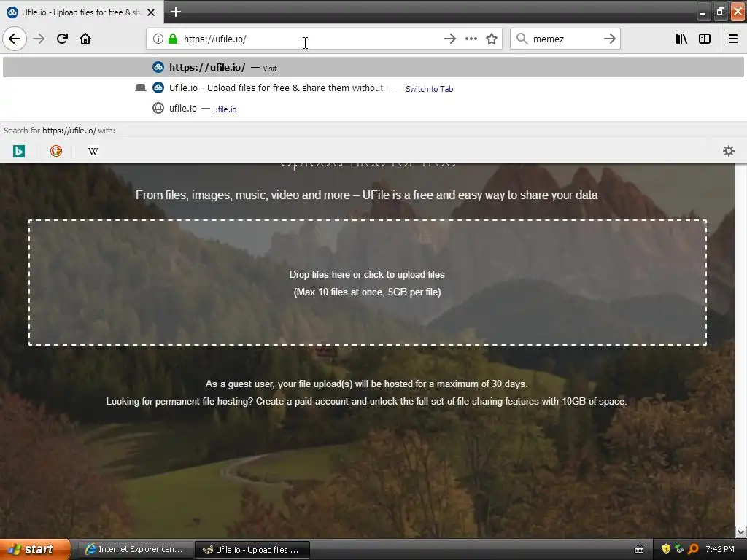Click the orange magnifier tray icon

point(693,549)
